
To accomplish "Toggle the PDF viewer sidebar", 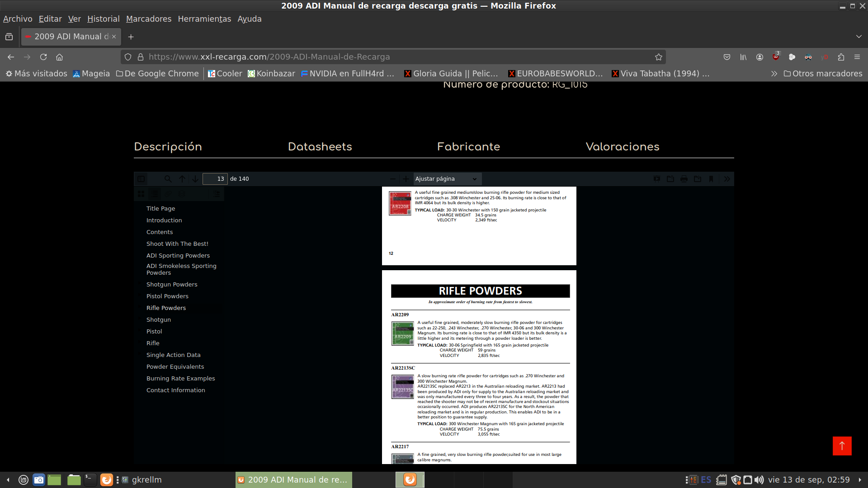I will point(141,179).
